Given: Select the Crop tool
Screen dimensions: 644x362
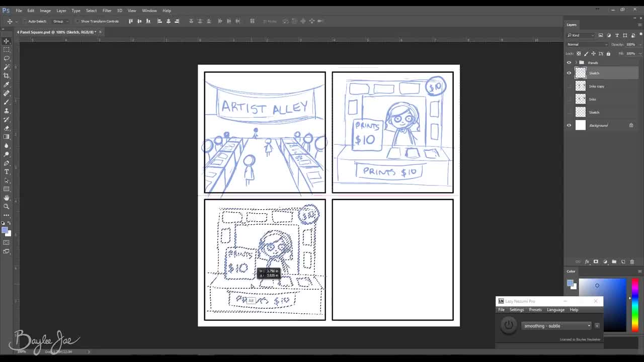Looking at the screenshot, I should (x=7, y=75).
